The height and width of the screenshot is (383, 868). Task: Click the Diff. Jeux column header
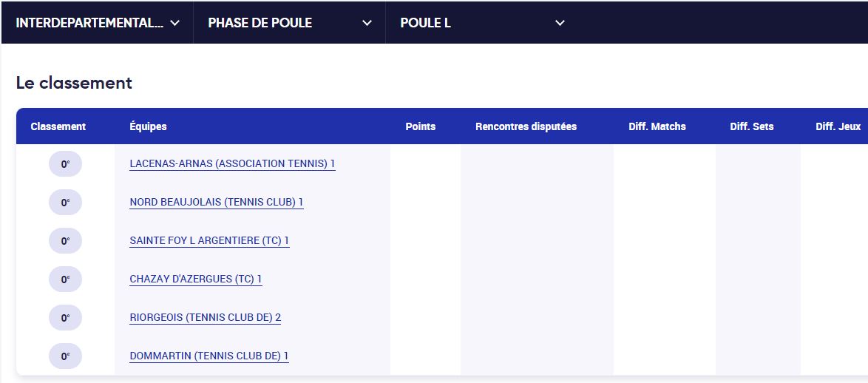(838, 126)
